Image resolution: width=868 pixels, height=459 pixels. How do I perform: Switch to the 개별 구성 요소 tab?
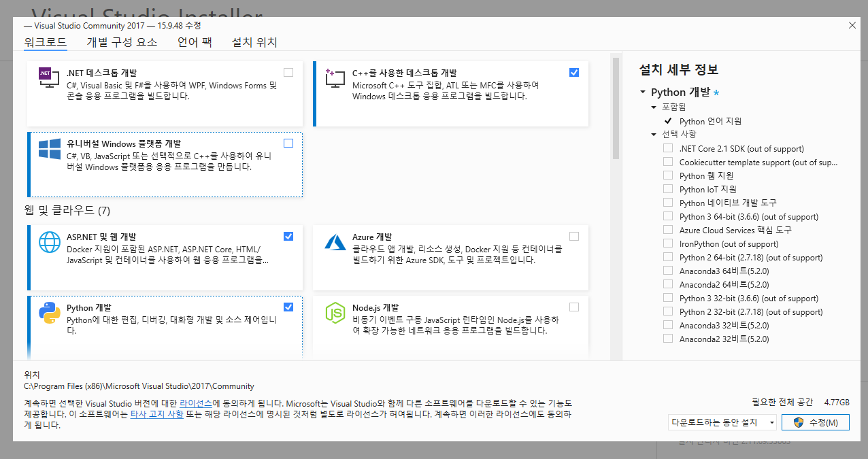[122, 42]
